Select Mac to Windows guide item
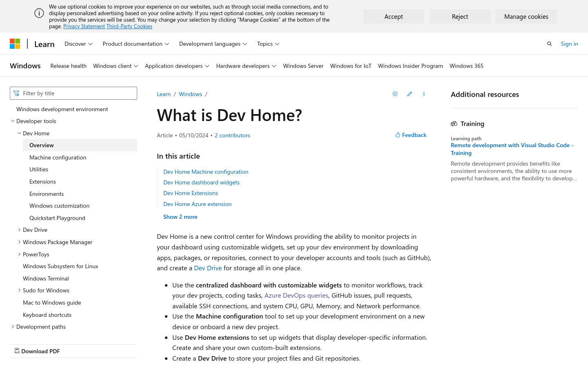This screenshot has width=588, height=368. (52, 303)
